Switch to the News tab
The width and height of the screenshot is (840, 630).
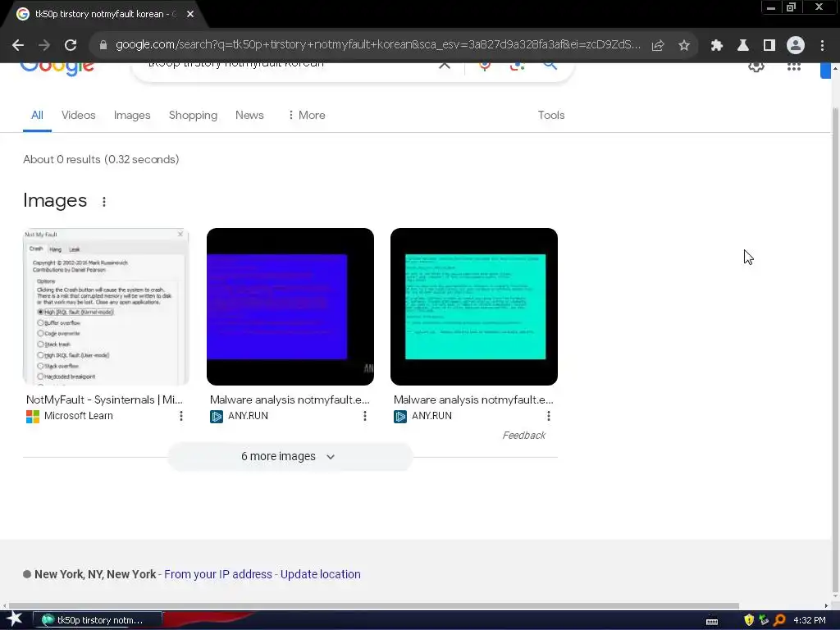click(249, 115)
